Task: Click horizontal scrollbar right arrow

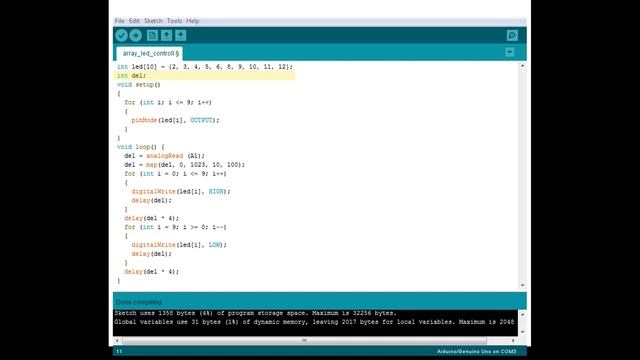Action: coord(513,340)
